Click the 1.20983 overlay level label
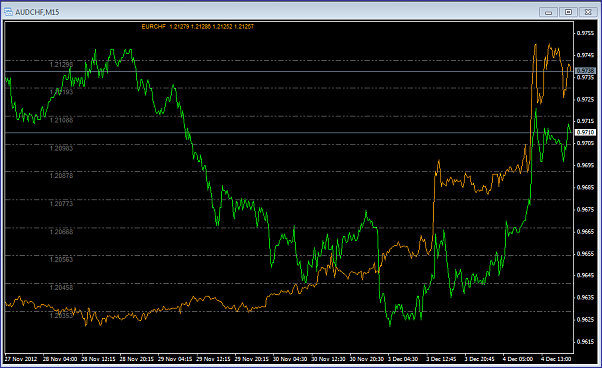 click(61, 148)
